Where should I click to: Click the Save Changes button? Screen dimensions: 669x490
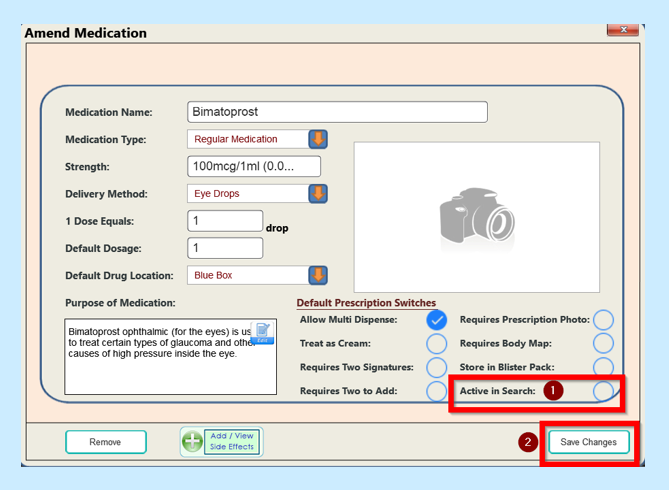click(x=588, y=442)
